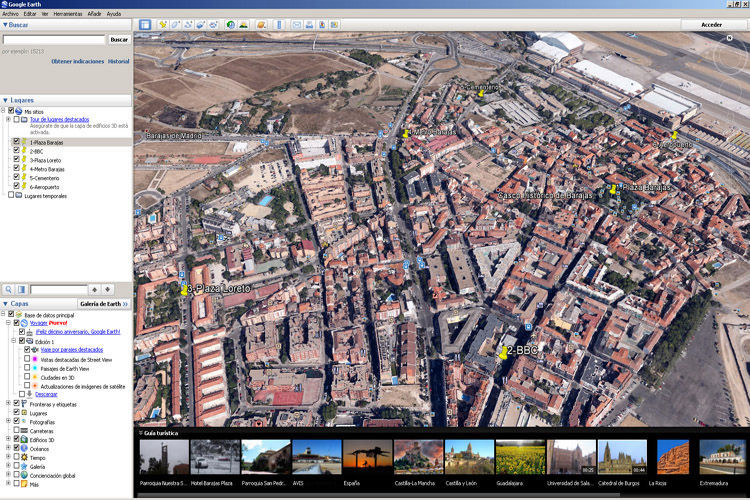This screenshot has height=500, width=750.
Task: Click the Add Path toolbar icon
Action: [x=188, y=24]
